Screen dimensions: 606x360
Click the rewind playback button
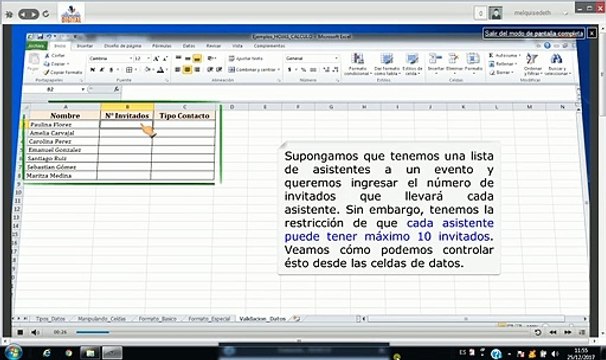553,333
